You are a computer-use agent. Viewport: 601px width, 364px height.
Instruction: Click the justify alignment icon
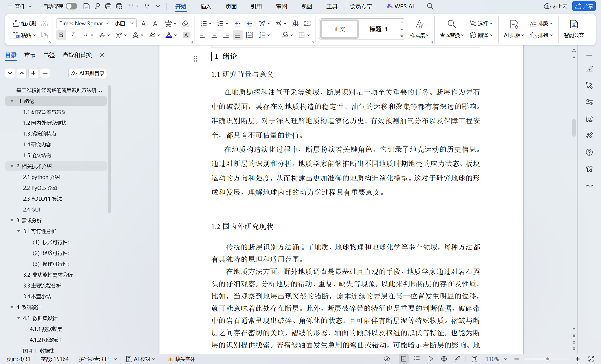coord(238,35)
